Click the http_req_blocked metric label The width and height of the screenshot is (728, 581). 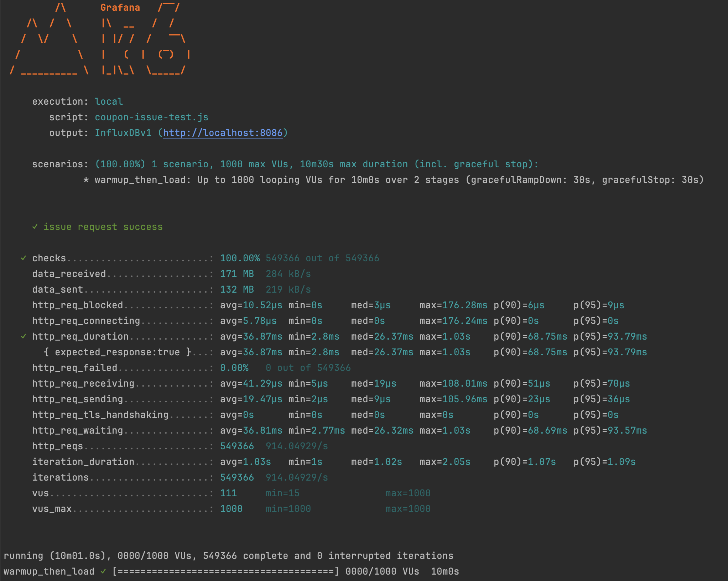click(77, 305)
